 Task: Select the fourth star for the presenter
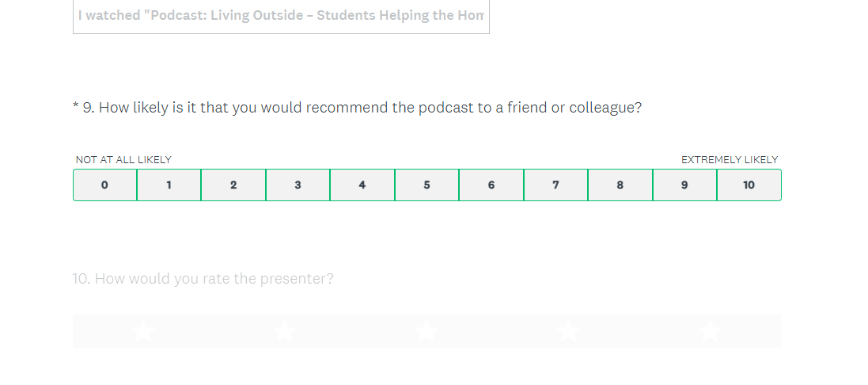[568, 331]
